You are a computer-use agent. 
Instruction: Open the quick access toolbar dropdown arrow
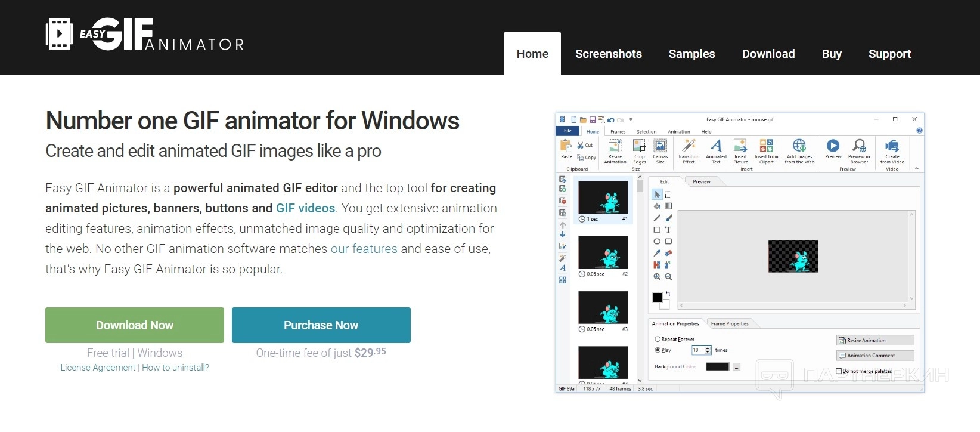tap(631, 119)
